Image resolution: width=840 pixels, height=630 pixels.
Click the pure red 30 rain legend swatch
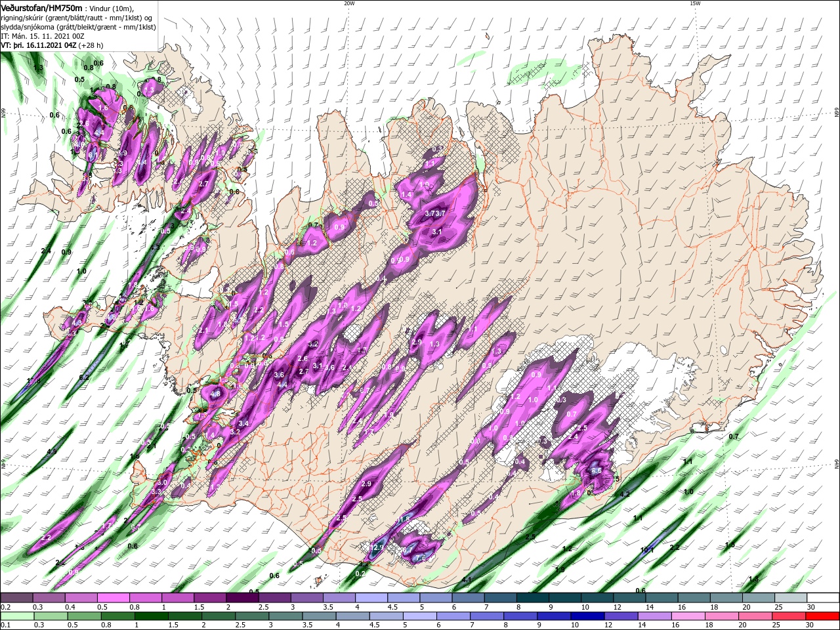[x=823, y=616]
